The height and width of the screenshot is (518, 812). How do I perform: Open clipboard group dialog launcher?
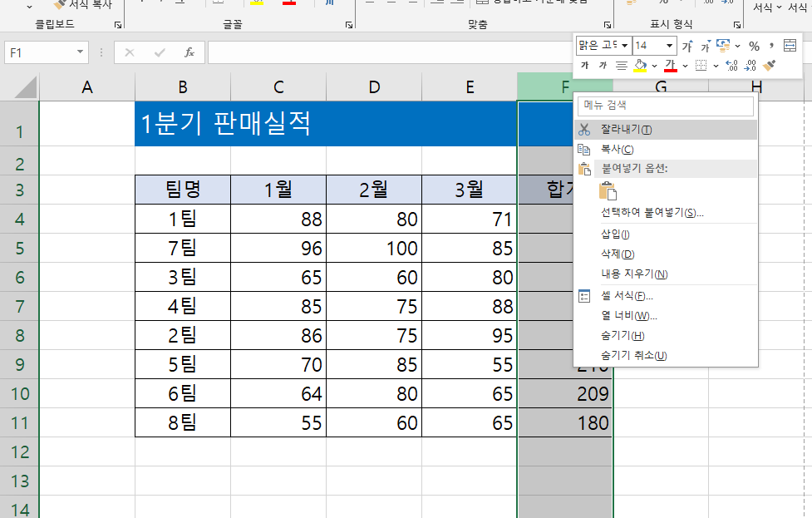pyautogui.click(x=118, y=24)
